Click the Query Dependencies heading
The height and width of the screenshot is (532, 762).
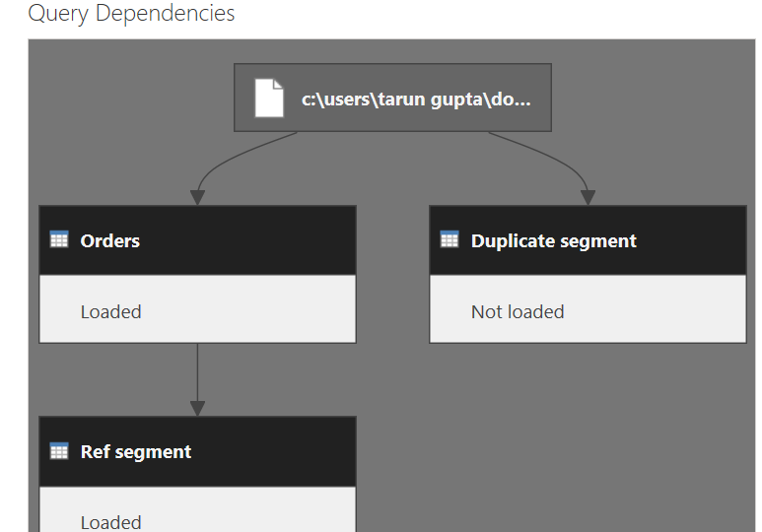coord(131,14)
